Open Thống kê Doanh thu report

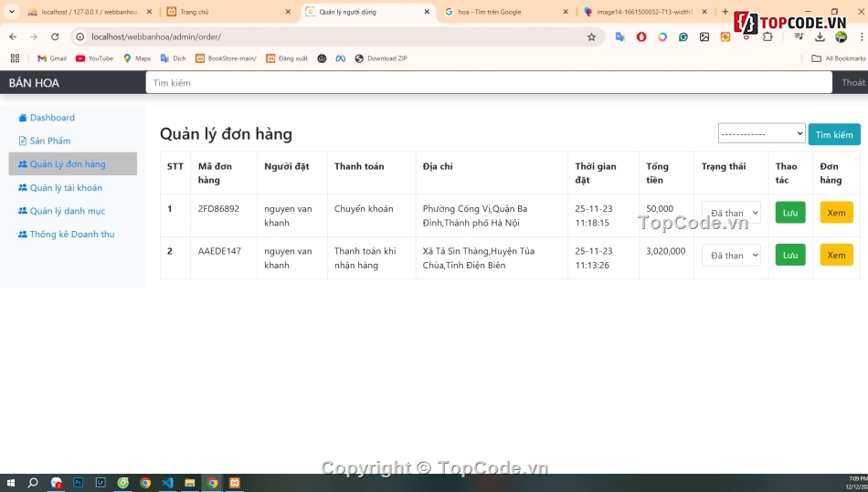click(71, 235)
